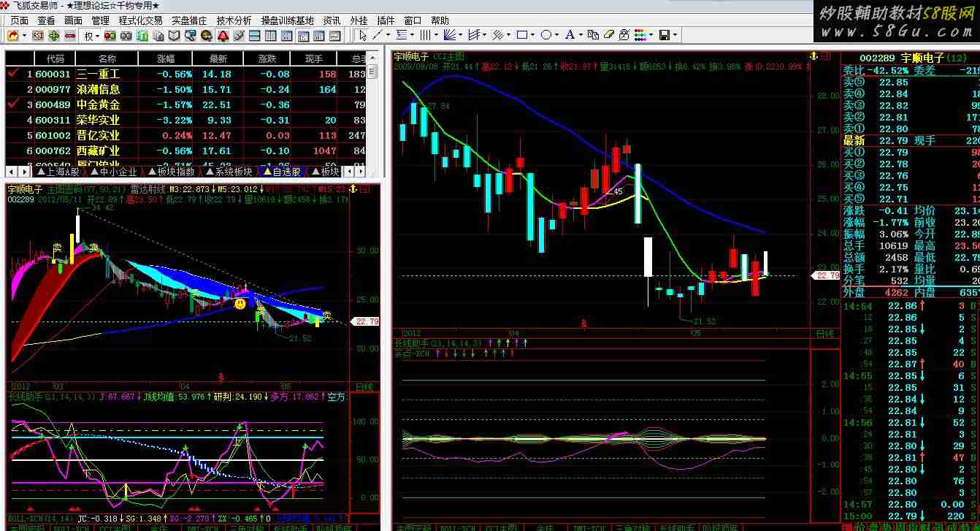Click the 22.79 price tag on right chart
Viewport: 980px width, 531px height.
pos(826,275)
